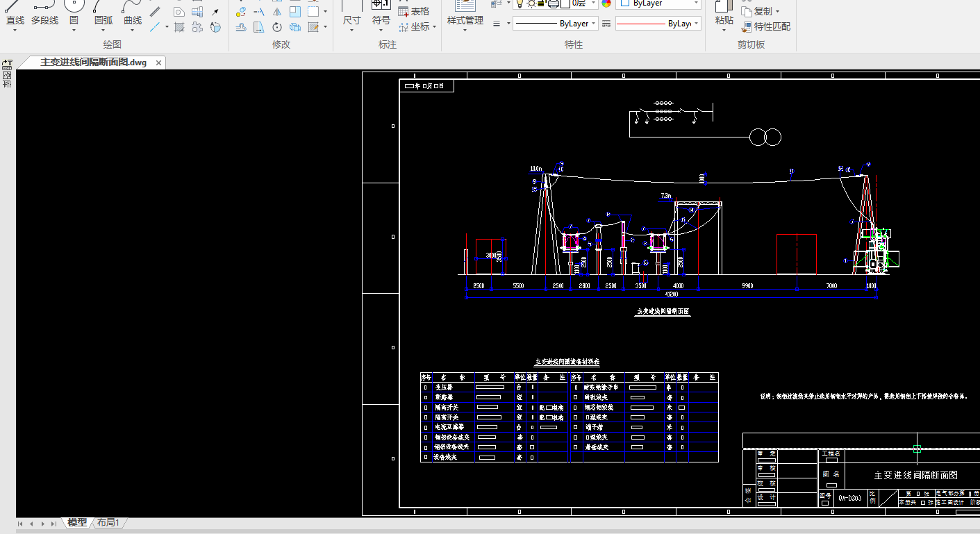Click the rotate tool icon in 修改 panel
The width and height of the screenshot is (980, 534).
[x=277, y=27]
